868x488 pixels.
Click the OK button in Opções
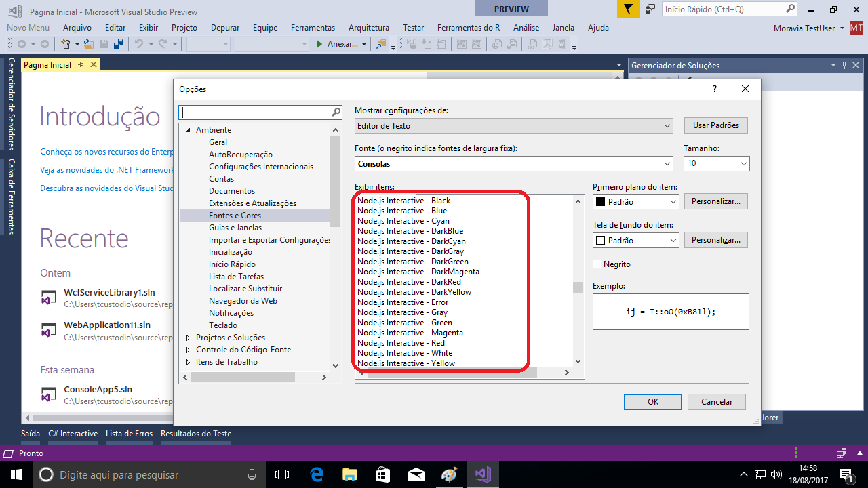tap(652, 401)
